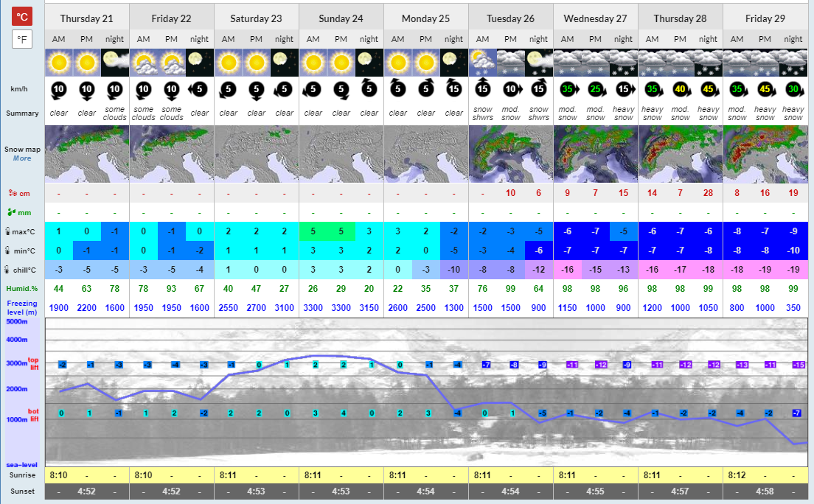814x504 pixels.
Task: Click the Tuesday 26 night 'snow shwrs' summary
Action: [x=539, y=113]
